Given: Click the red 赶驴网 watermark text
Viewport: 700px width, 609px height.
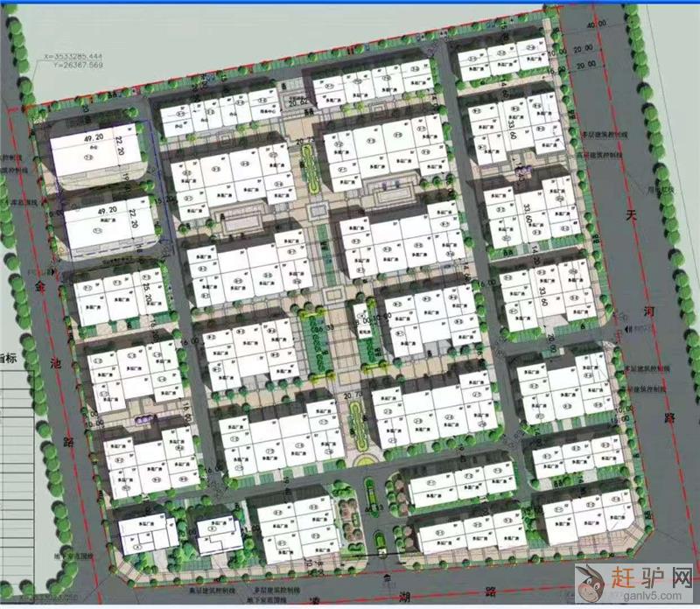Looking at the screenshot, I should (653, 577).
